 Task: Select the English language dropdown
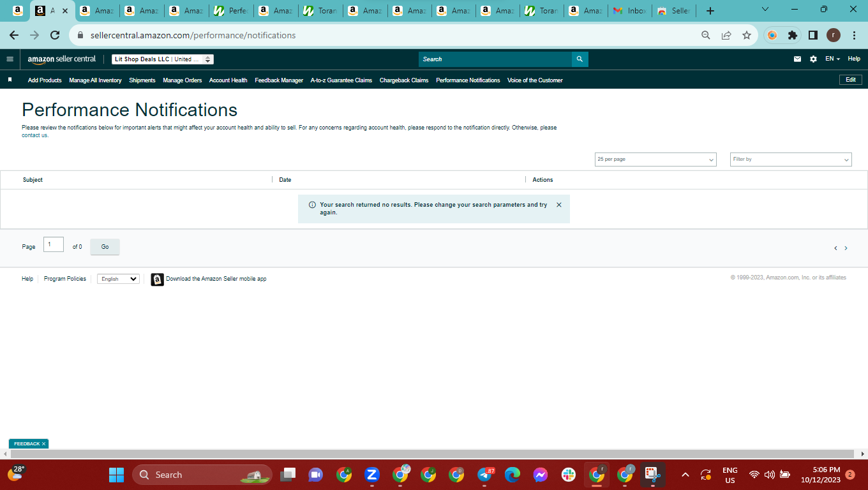(118, 279)
